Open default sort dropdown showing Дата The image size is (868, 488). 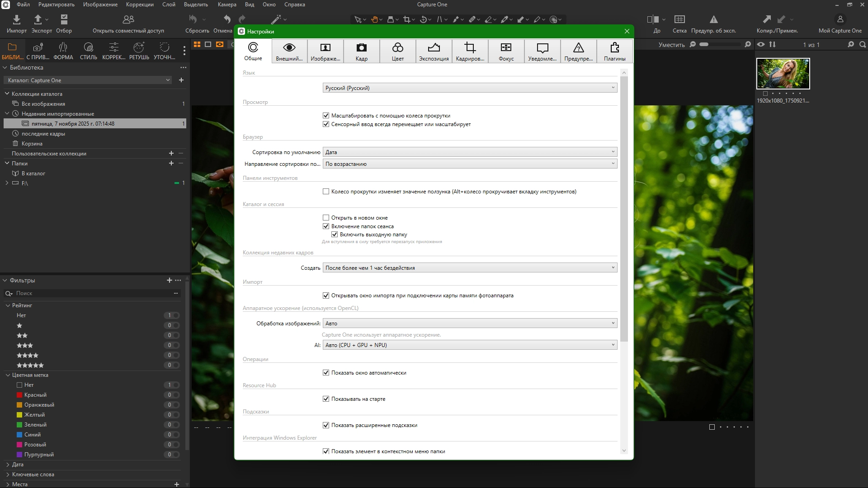tap(470, 152)
